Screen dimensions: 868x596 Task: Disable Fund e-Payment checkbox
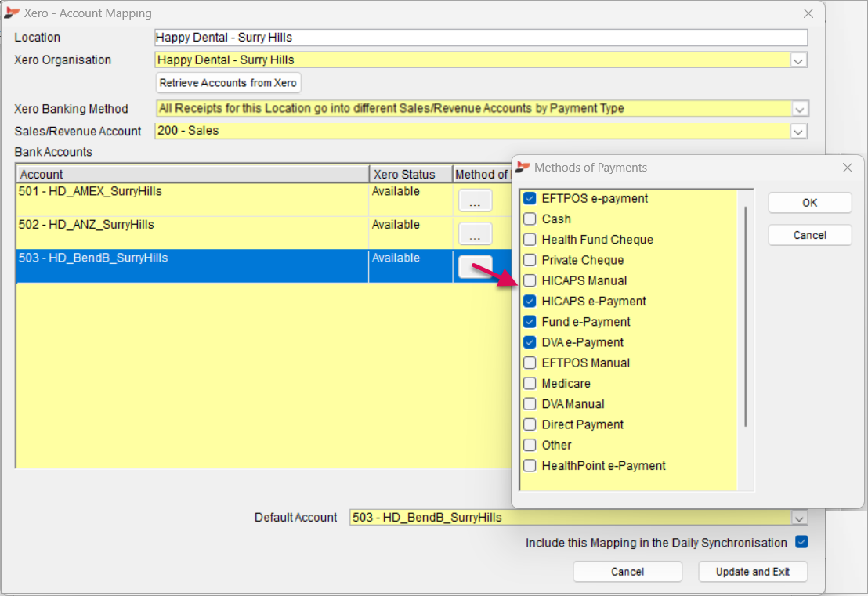tap(530, 322)
